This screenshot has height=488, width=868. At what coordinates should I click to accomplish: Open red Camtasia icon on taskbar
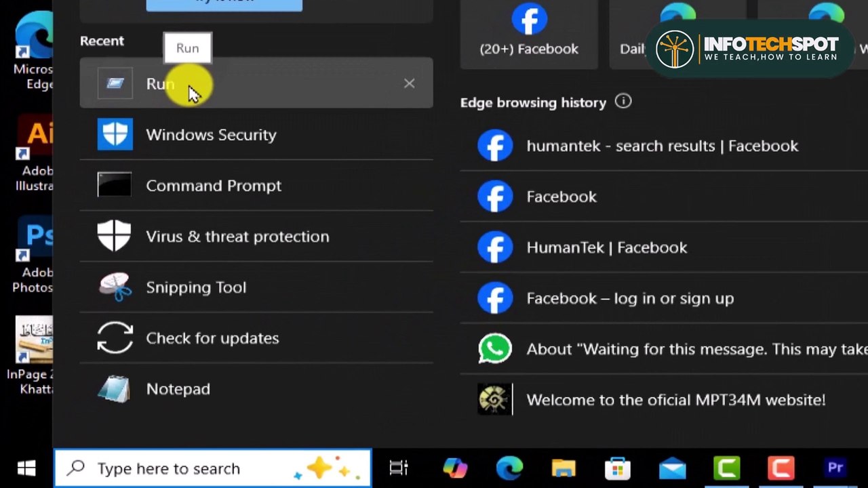[x=781, y=468]
